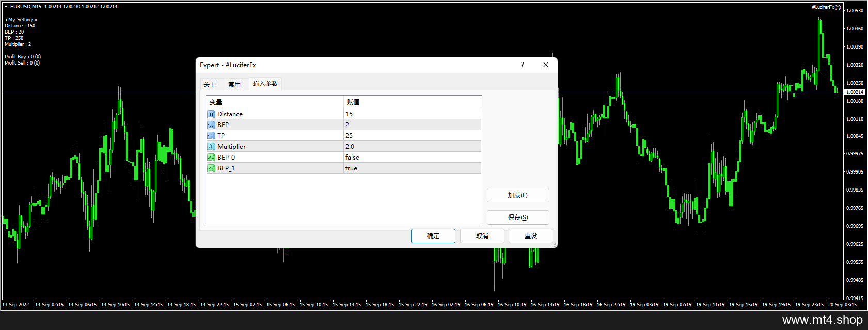Click the current price label 1.00214
The image size is (868, 330).
click(x=855, y=92)
